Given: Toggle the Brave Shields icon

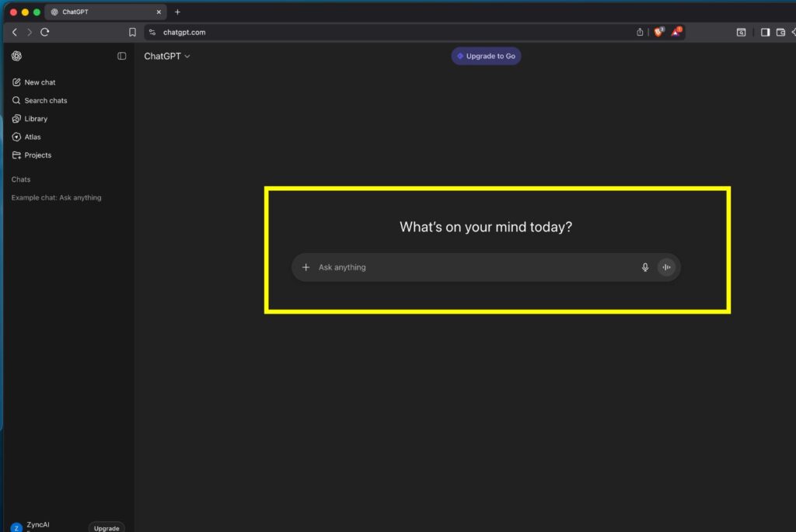Looking at the screenshot, I should pos(658,32).
